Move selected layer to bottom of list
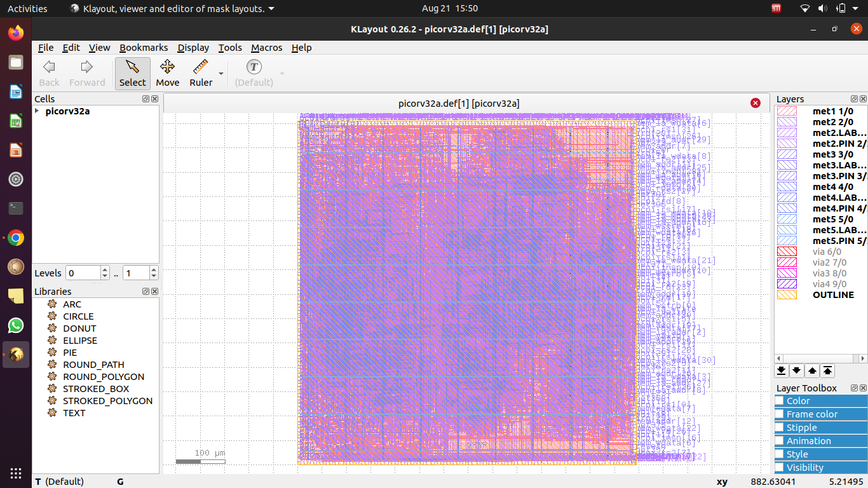The height and width of the screenshot is (488, 868). (781, 370)
